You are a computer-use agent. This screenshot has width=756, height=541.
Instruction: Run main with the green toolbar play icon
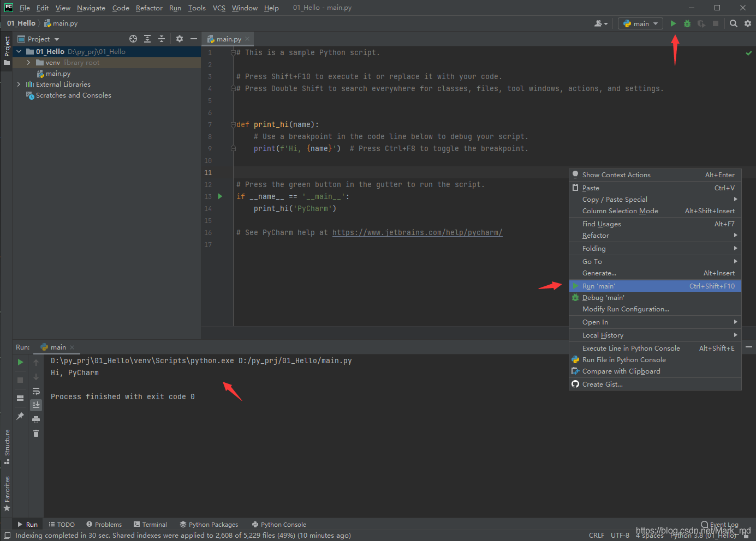tap(673, 23)
